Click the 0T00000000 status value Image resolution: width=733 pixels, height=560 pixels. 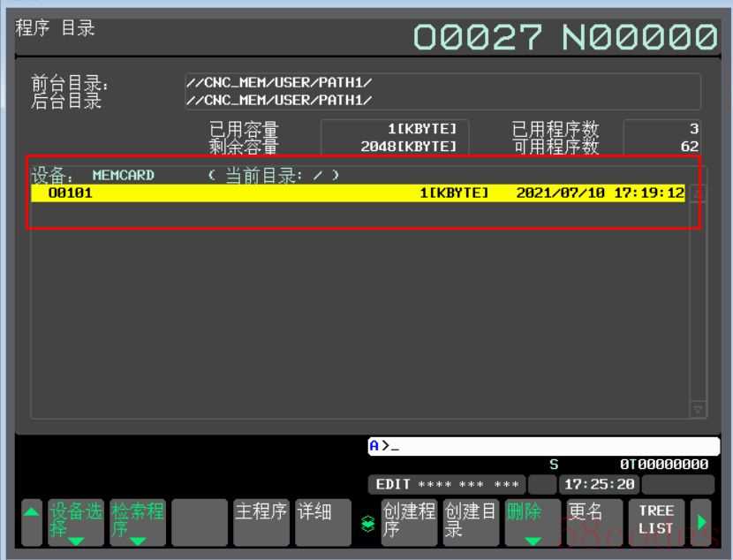tap(664, 465)
